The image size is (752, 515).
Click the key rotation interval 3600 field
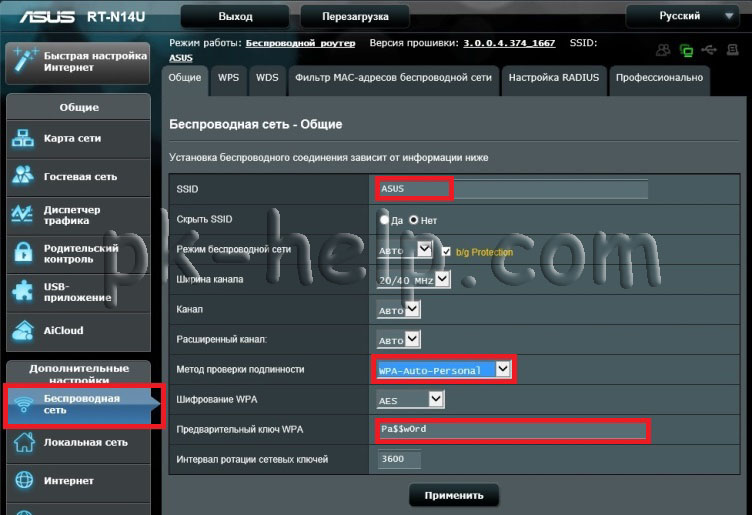pos(399,459)
